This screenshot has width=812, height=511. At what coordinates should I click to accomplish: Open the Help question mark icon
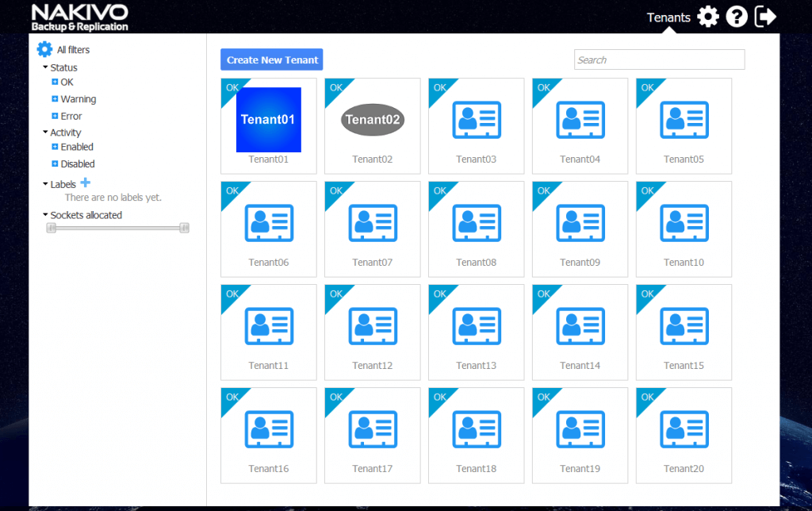coord(737,17)
